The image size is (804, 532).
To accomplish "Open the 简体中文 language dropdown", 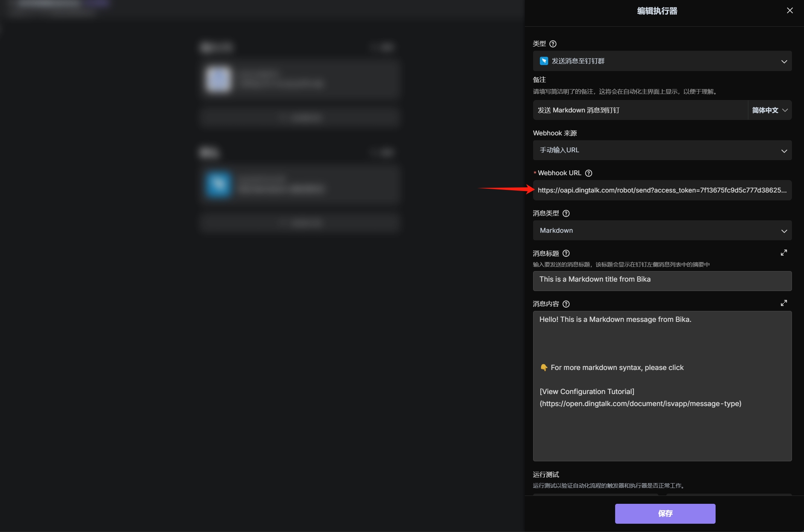I will coord(770,110).
